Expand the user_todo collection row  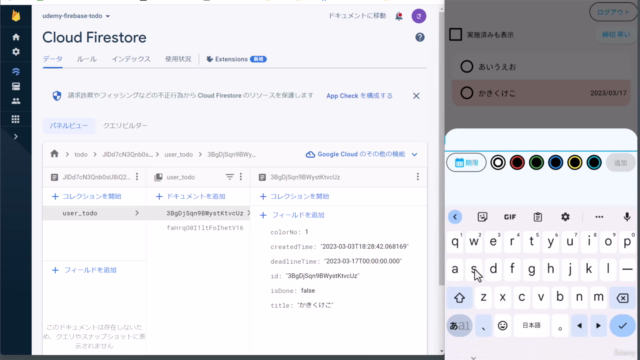[x=95, y=213]
